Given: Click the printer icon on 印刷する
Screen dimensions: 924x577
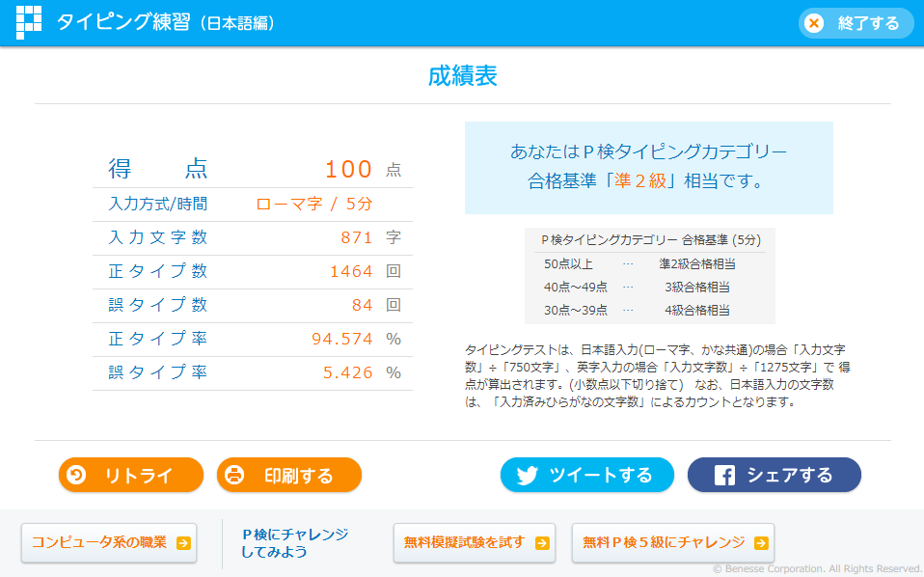Looking at the screenshot, I should (x=233, y=475).
